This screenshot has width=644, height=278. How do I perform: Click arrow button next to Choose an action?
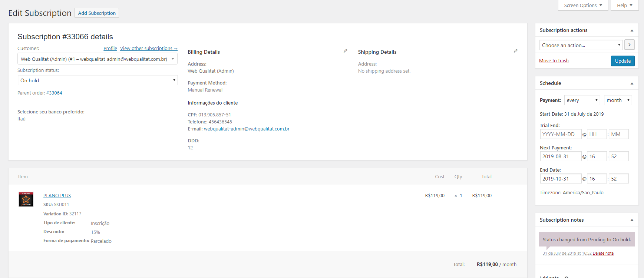629,45
